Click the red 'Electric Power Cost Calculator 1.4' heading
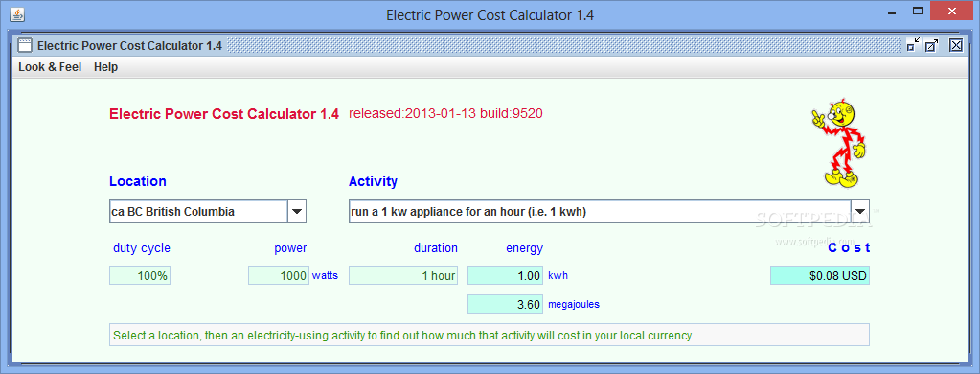980x374 pixels. pos(224,114)
